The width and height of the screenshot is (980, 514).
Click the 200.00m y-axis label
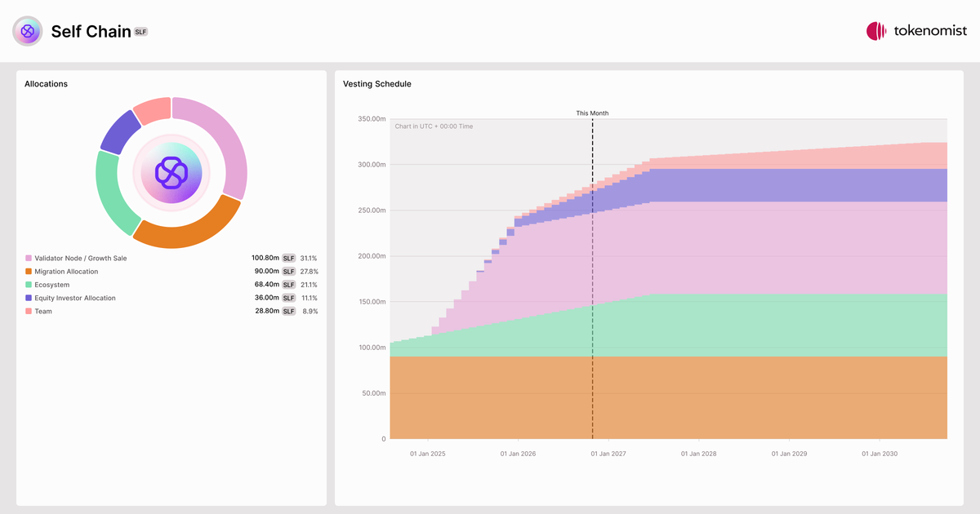[372, 256]
